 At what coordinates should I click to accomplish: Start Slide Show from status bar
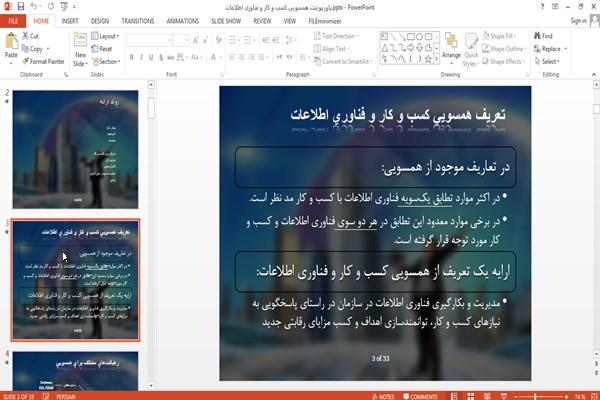click(x=504, y=396)
